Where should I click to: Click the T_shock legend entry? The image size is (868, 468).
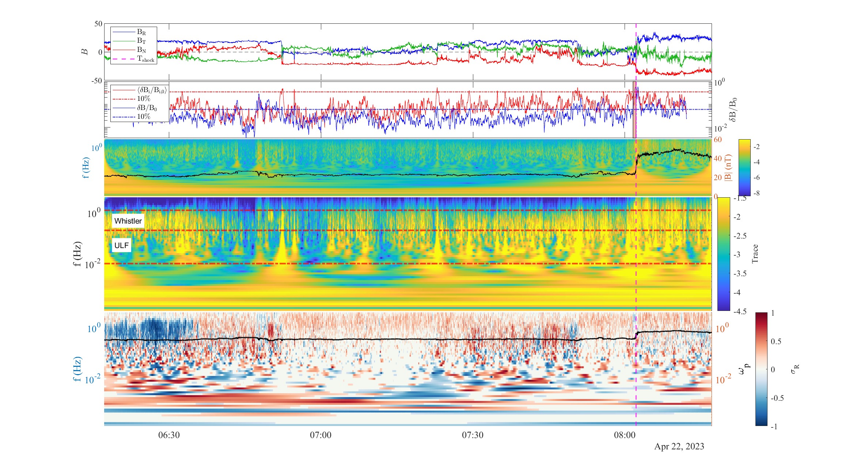(134, 59)
